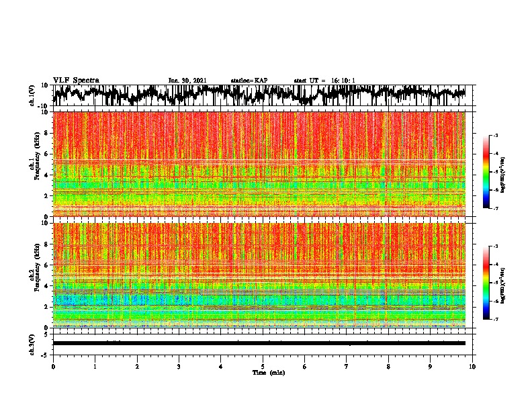Click the "-7" label on the ch.1 colorbar
532x411 pixels.
click(495, 208)
